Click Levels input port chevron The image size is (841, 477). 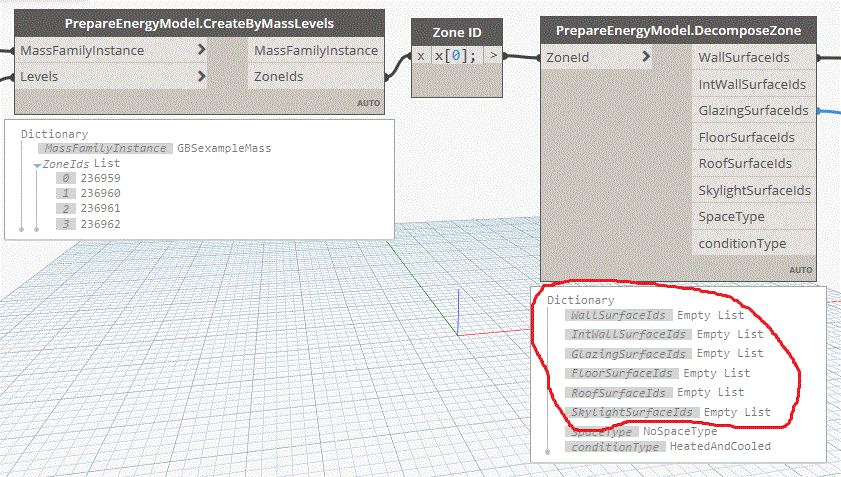tap(202, 76)
